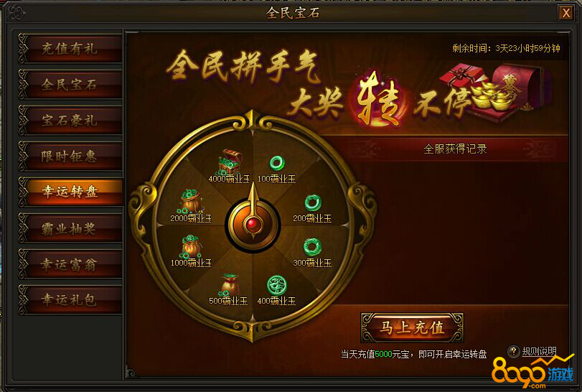Select the 100霸业玉 jade ring icon
This screenshot has height=392, width=582.
(x=277, y=164)
